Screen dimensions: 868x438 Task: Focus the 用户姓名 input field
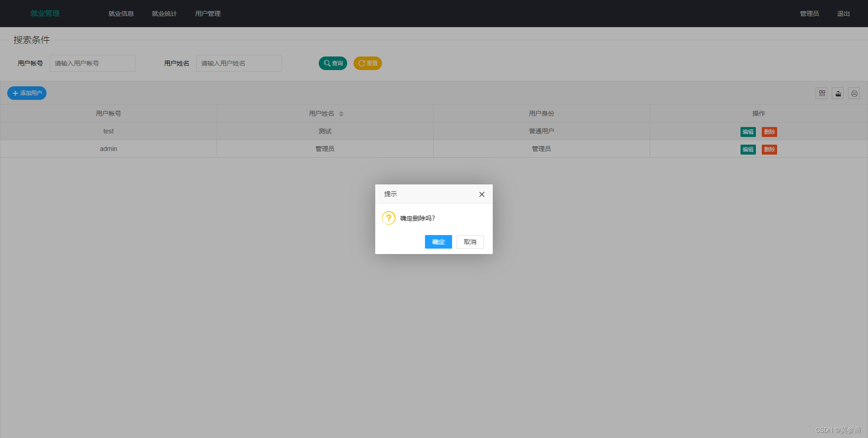point(239,63)
